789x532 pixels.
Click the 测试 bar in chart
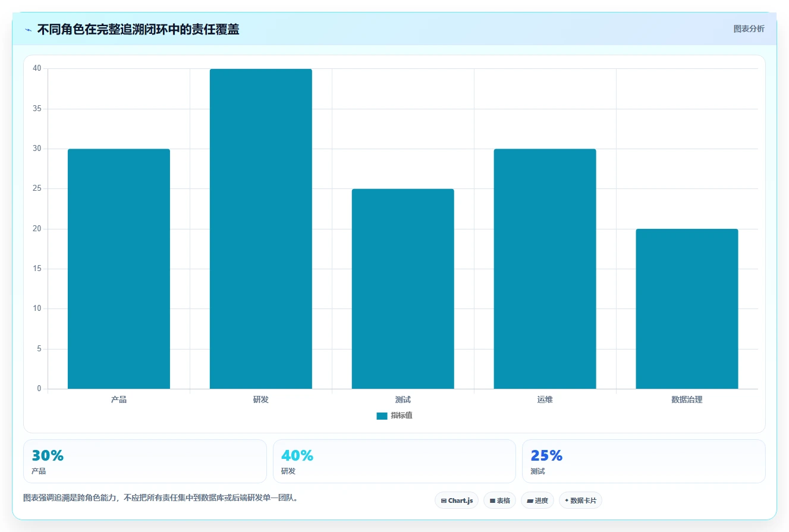[403, 289]
